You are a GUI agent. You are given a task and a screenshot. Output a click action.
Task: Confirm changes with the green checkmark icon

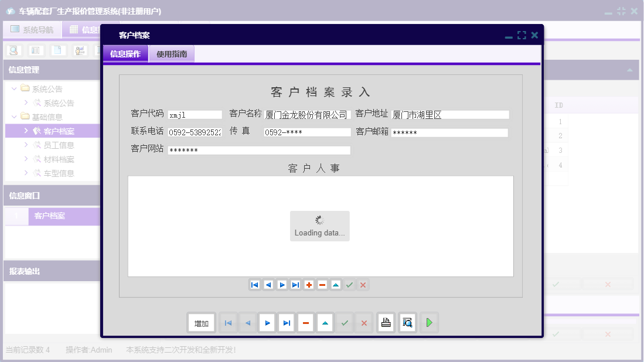coord(345,322)
